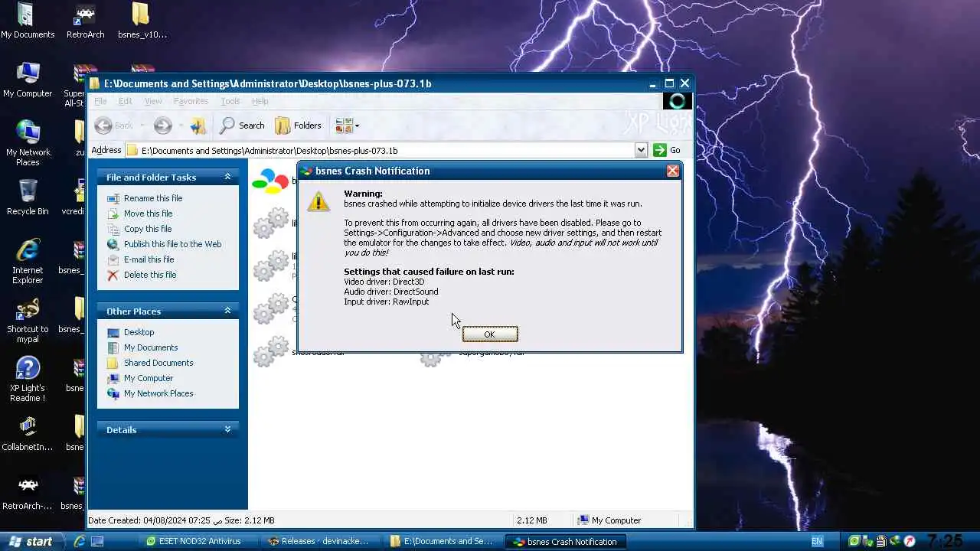Open the Views dropdown in Explorer toolbar

[347, 126]
